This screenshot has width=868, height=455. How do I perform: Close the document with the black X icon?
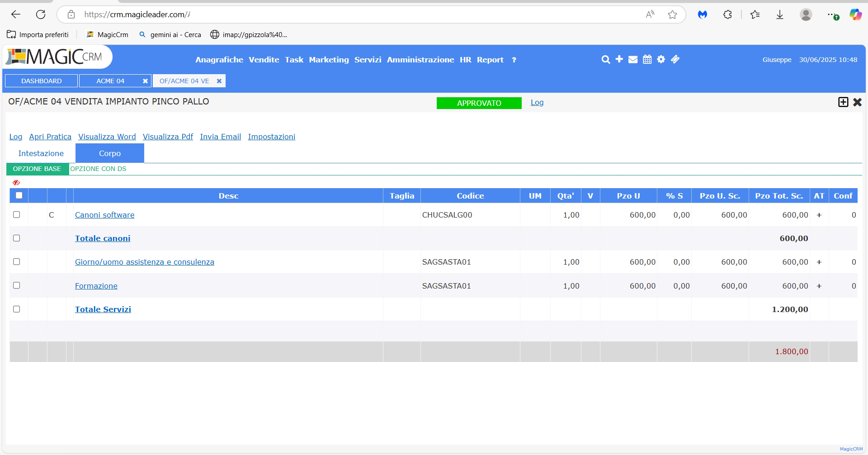[857, 102]
